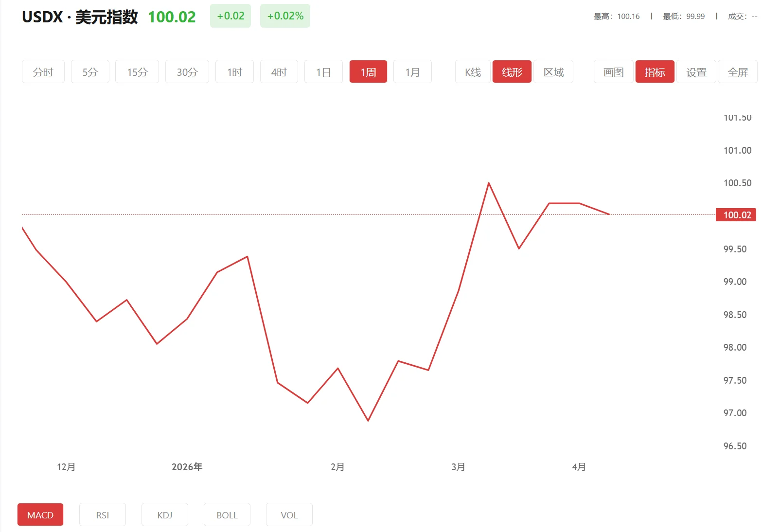The width and height of the screenshot is (780, 532).
Task: Enable the RSI indicator
Action: (x=103, y=515)
